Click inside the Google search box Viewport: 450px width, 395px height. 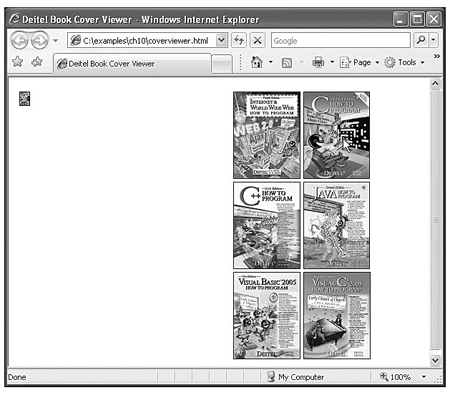[x=341, y=40]
